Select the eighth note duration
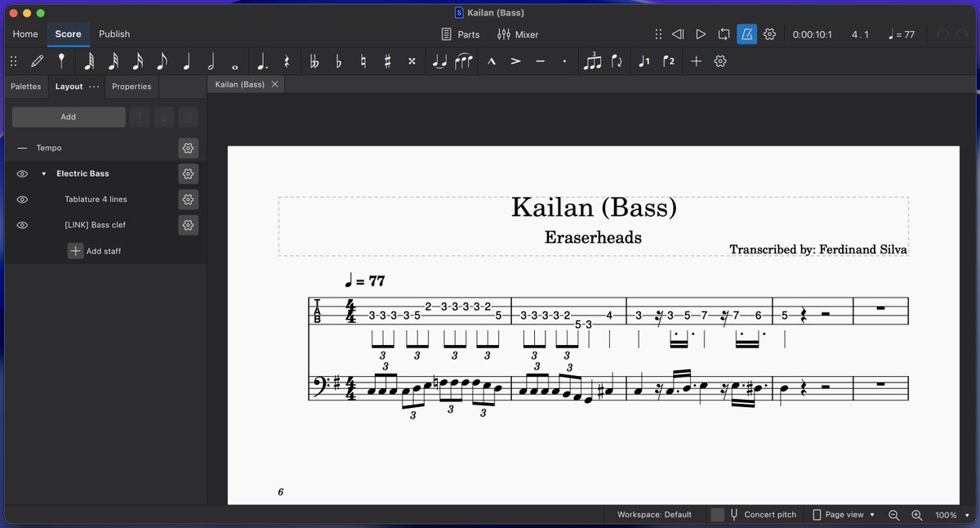980x528 pixels. 162,60
